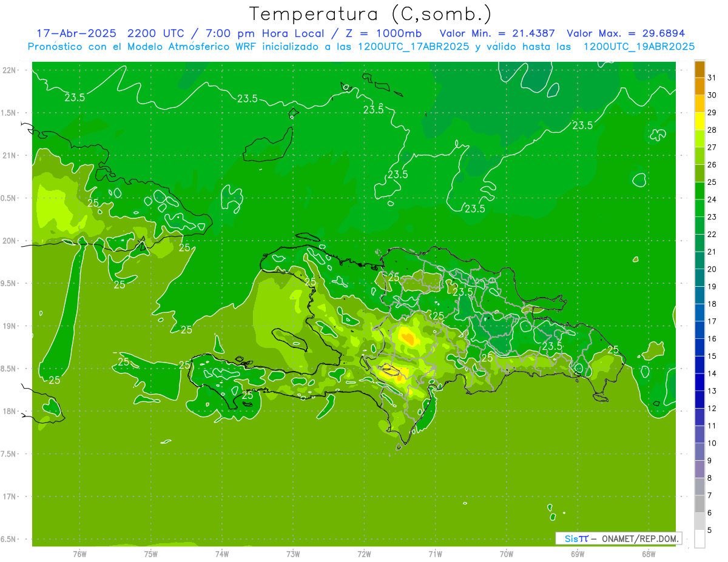Pick the purple colorbar swatch between 8 and 9
728x562 pixels.
[x=700, y=469]
